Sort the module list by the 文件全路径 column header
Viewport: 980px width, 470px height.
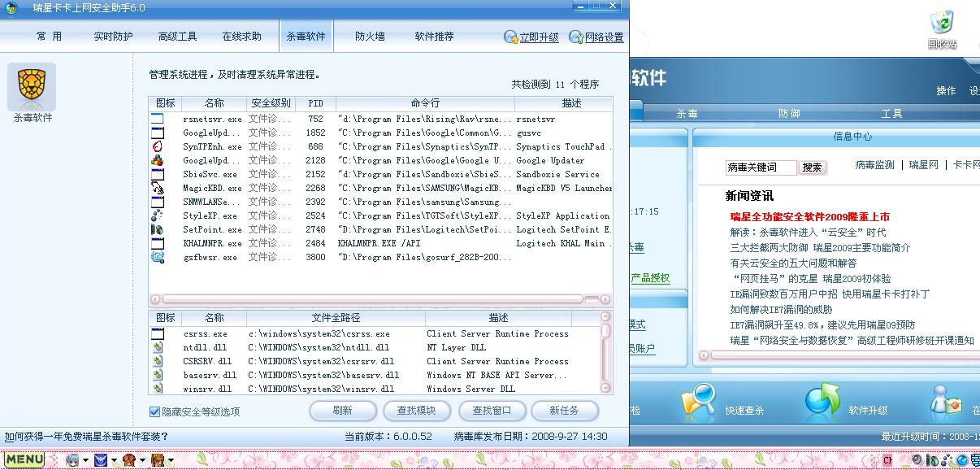[x=336, y=318]
